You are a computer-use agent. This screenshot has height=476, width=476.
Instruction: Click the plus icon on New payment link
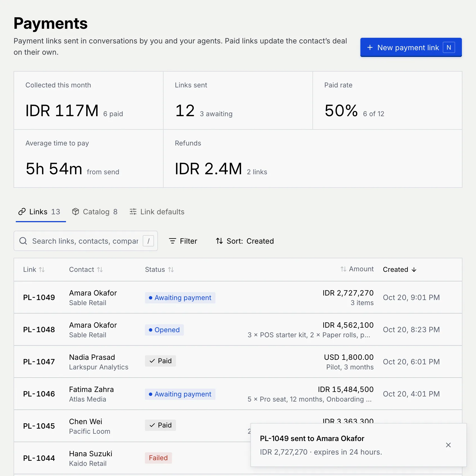(x=370, y=47)
